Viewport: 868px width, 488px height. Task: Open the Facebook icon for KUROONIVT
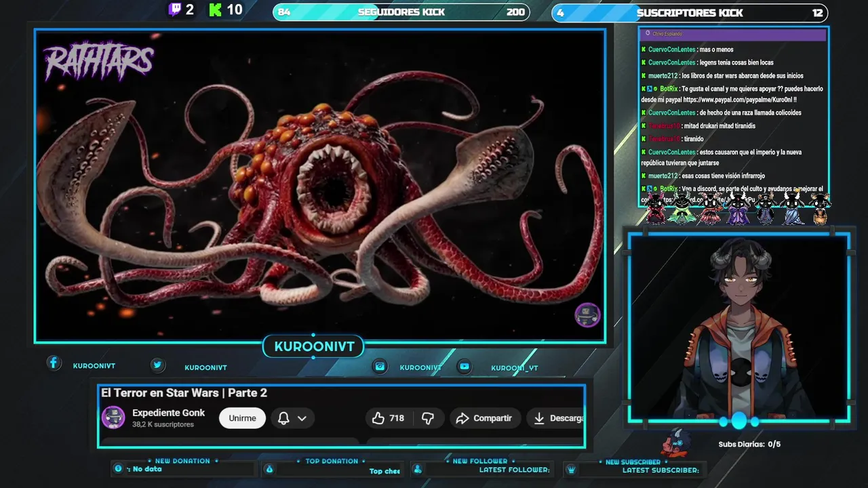54,363
